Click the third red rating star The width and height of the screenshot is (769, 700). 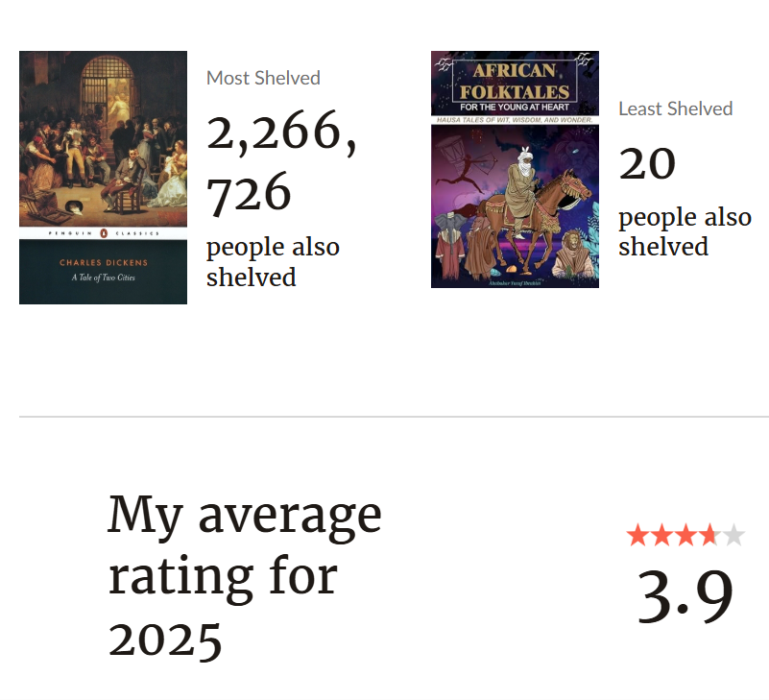[x=685, y=536]
